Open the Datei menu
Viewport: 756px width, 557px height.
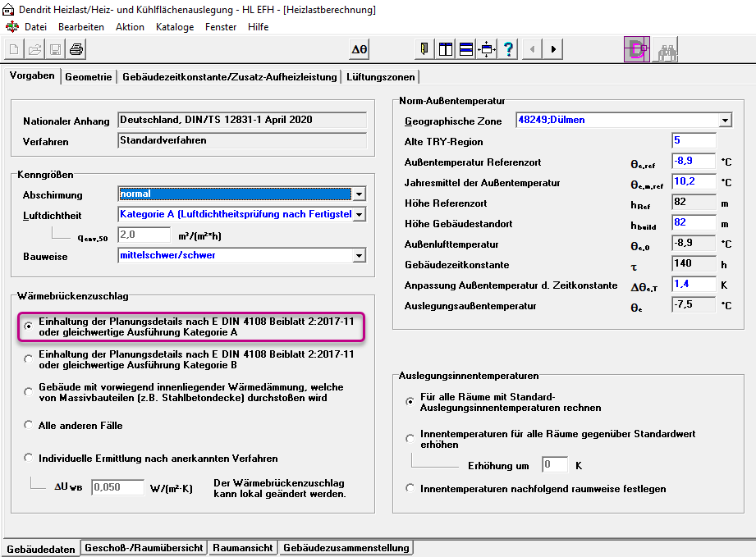pos(35,27)
